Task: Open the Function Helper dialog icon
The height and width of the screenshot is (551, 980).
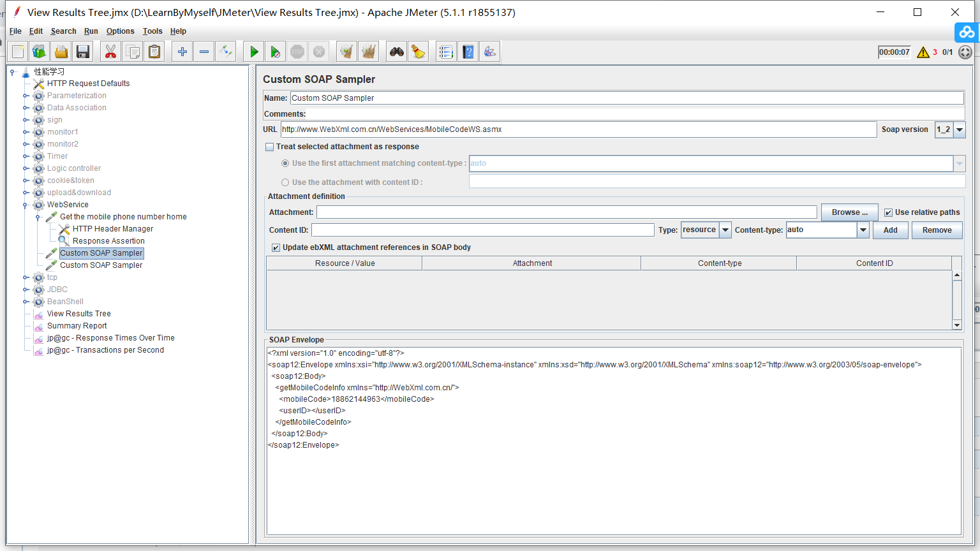Action: pos(447,52)
